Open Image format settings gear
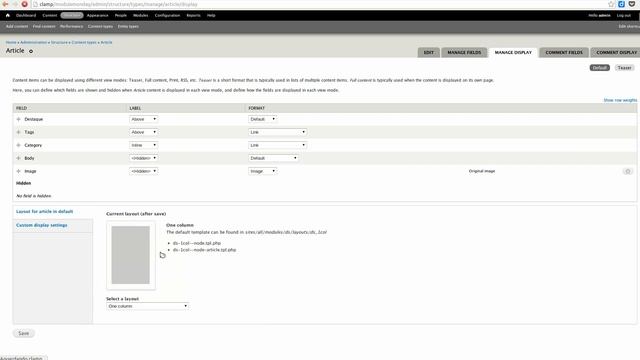This screenshot has width=640, height=360. pyautogui.click(x=628, y=171)
